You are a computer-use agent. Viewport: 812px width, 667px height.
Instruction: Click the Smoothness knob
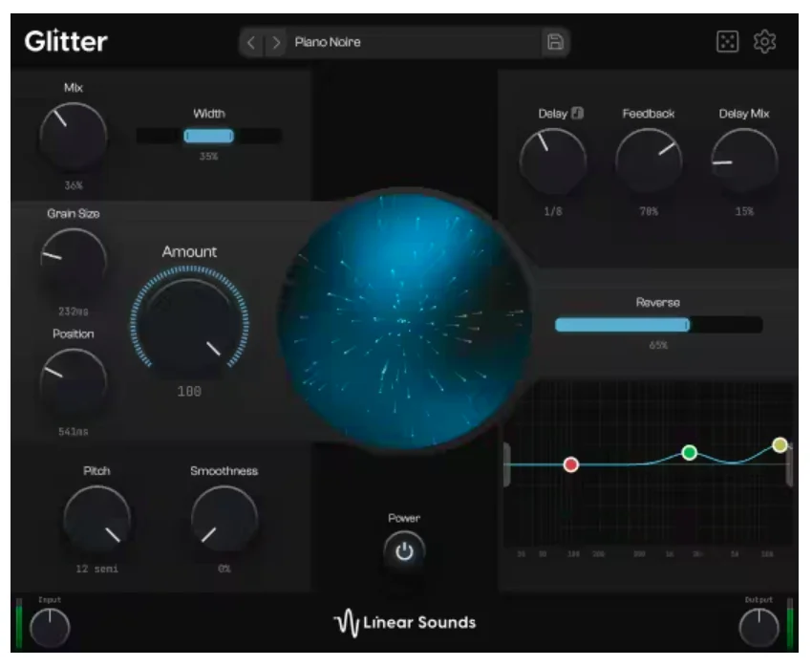point(224,520)
